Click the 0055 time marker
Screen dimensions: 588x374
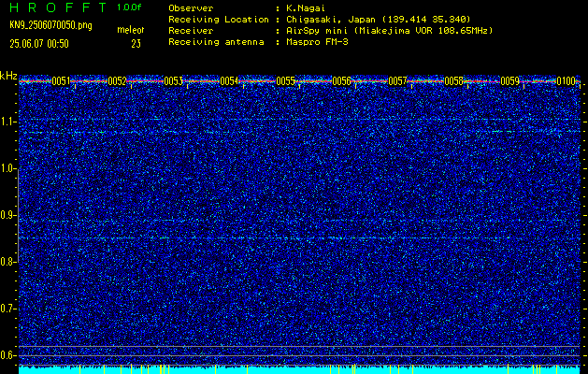285,81
